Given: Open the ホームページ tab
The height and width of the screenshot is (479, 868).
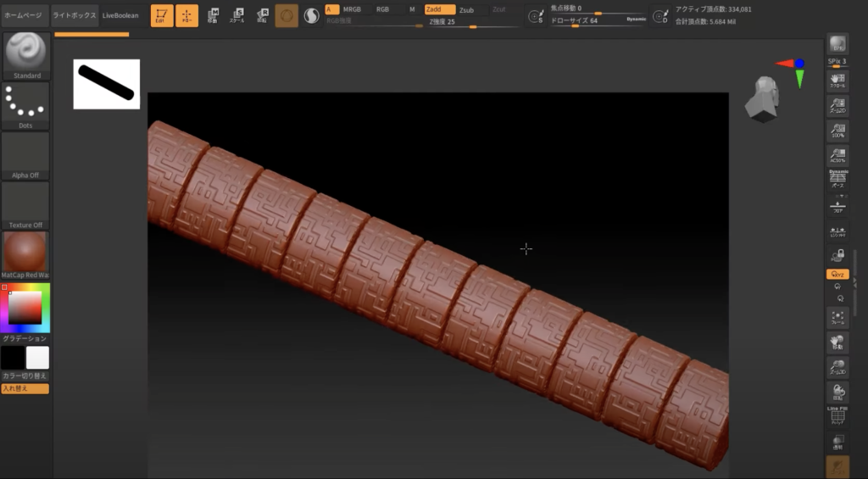Looking at the screenshot, I should [x=23, y=15].
